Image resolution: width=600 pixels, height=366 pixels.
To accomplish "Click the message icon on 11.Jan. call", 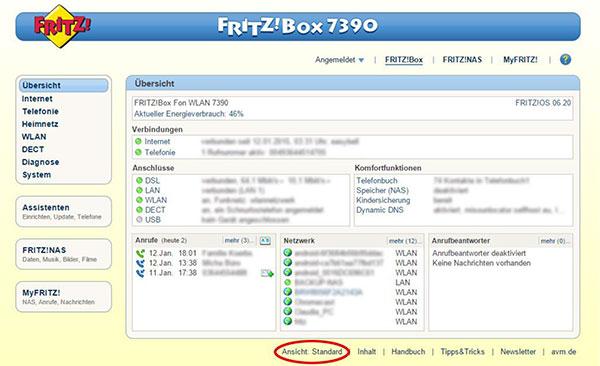I will coord(267,273).
